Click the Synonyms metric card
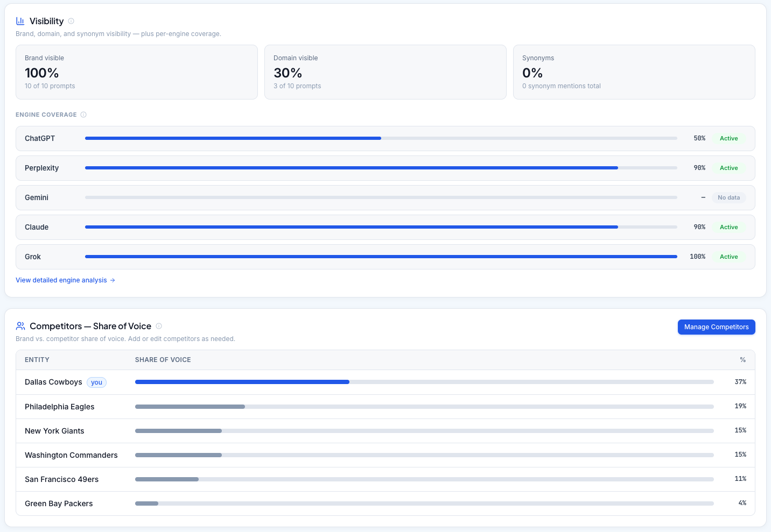Image resolution: width=771 pixels, height=532 pixels. pyautogui.click(x=634, y=72)
